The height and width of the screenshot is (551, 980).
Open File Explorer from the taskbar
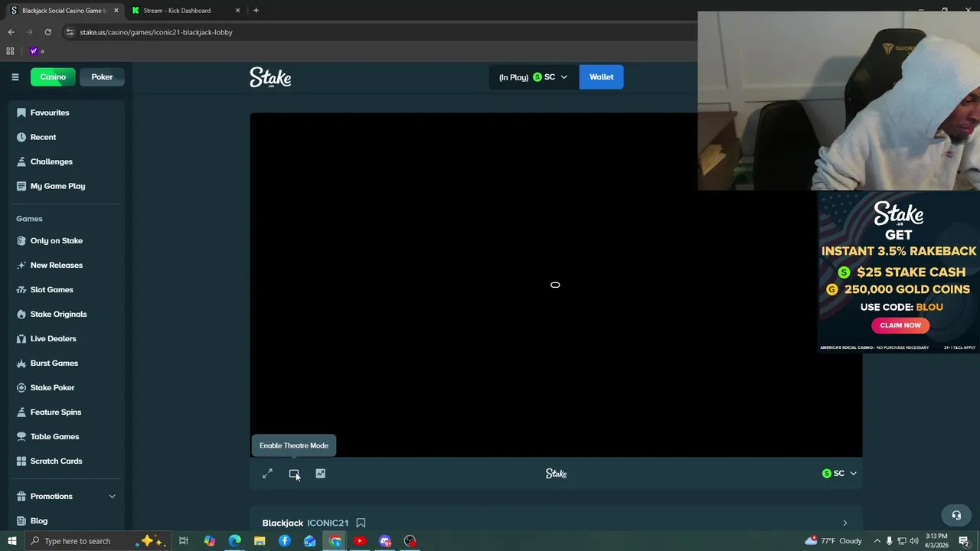260,541
